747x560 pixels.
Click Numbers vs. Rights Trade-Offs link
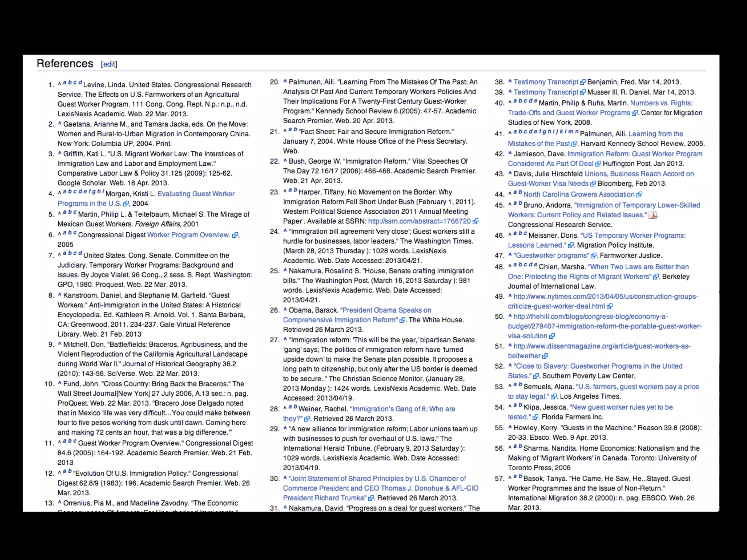[x=661, y=103]
